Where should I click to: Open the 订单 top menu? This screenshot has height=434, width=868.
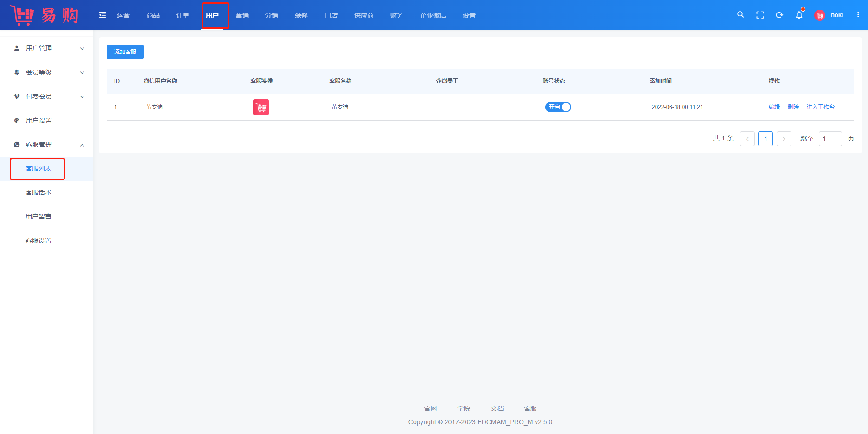(183, 15)
